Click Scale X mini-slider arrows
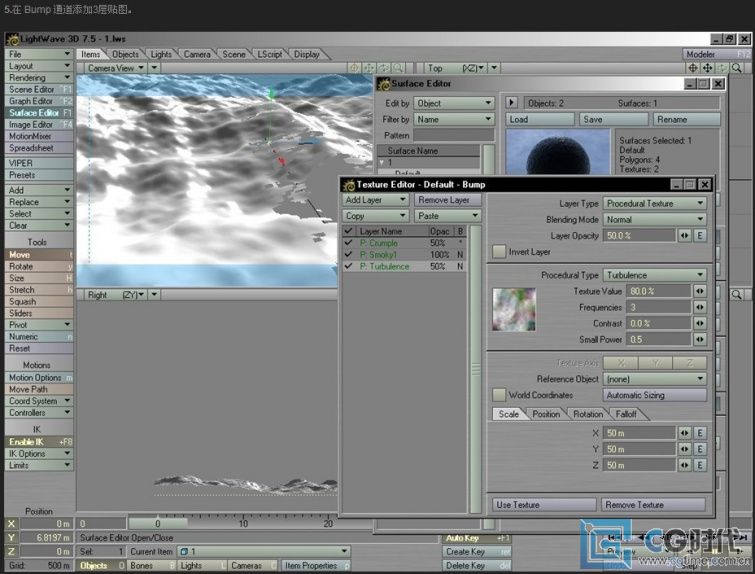 [684, 433]
